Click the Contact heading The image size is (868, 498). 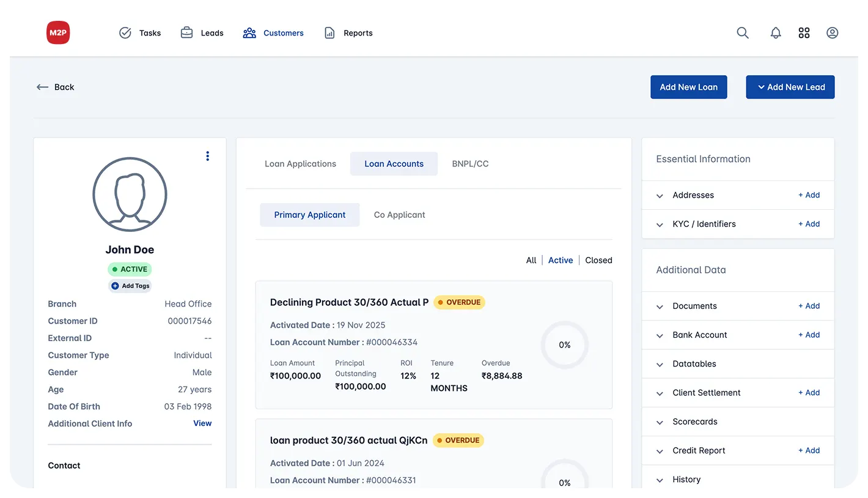click(64, 466)
